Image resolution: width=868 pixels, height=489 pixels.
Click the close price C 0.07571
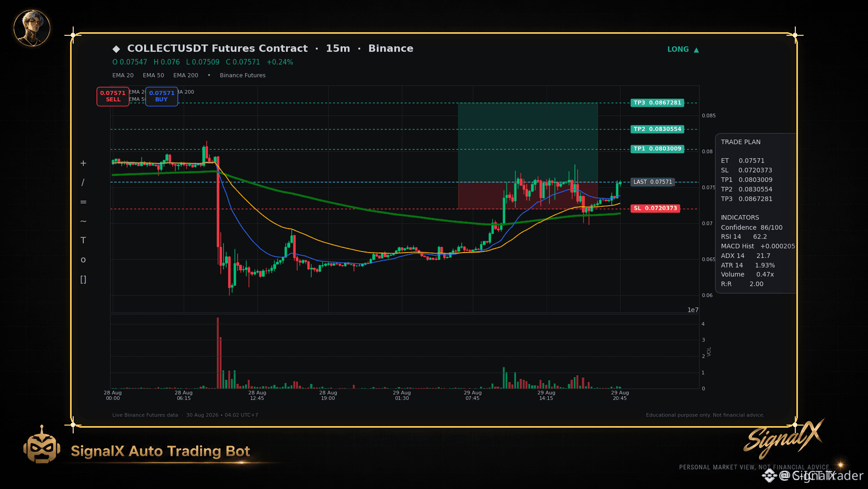coord(243,62)
